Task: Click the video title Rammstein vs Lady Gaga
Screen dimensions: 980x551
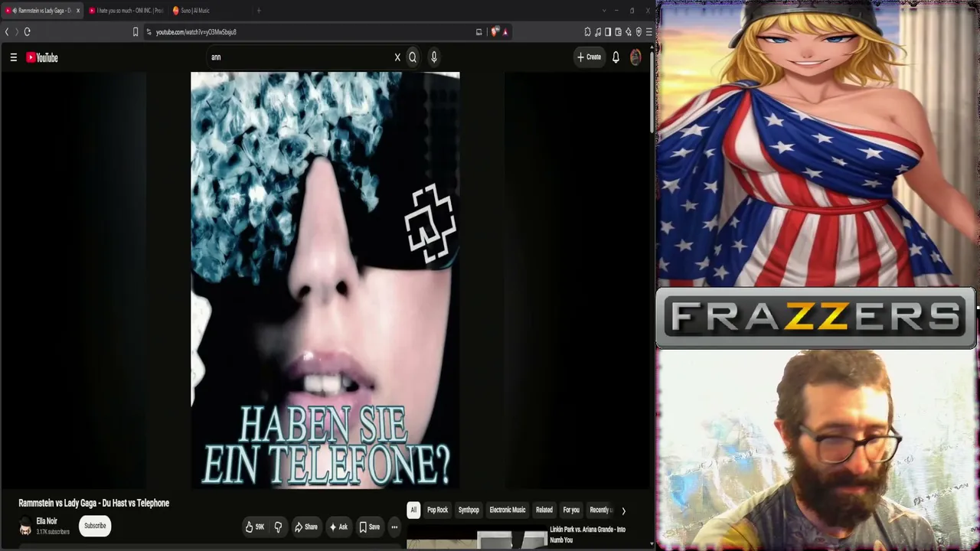Action: 94,503
